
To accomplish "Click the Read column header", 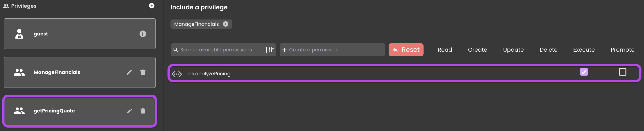I will click(445, 50).
